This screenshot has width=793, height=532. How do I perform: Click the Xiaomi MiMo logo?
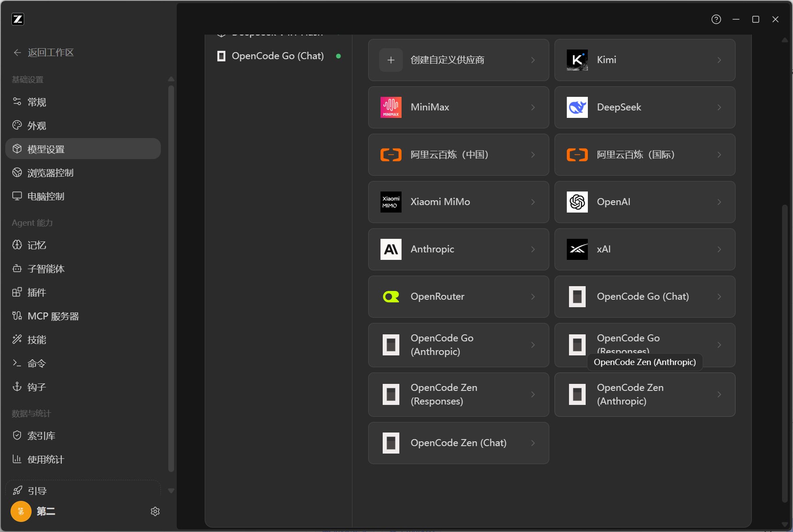[x=391, y=202]
